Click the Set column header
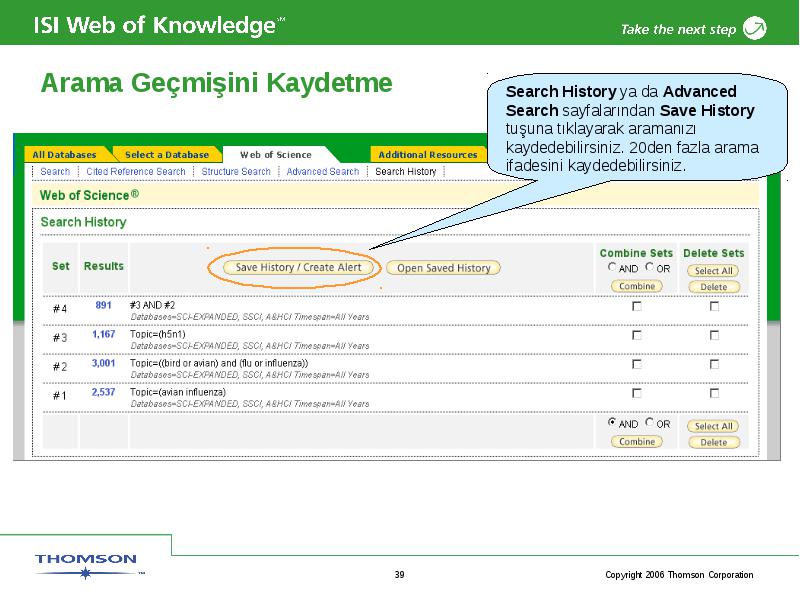The height and width of the screenshot is (600, 800). [x=61, y=266]
